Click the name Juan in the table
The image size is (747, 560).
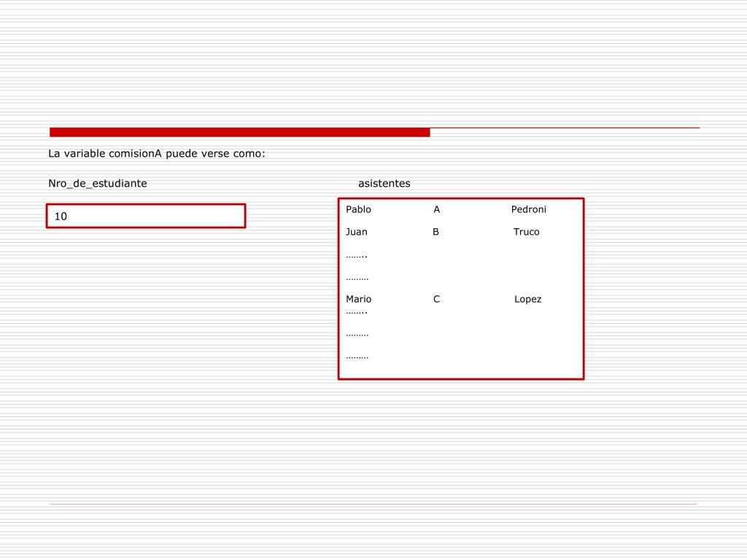coord(356,232)
